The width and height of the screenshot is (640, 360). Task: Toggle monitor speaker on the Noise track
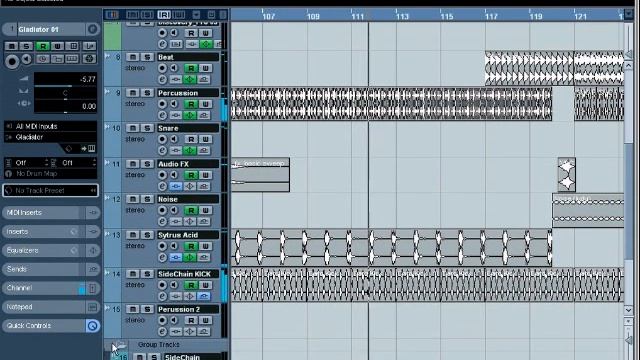(x=174, y=210)
